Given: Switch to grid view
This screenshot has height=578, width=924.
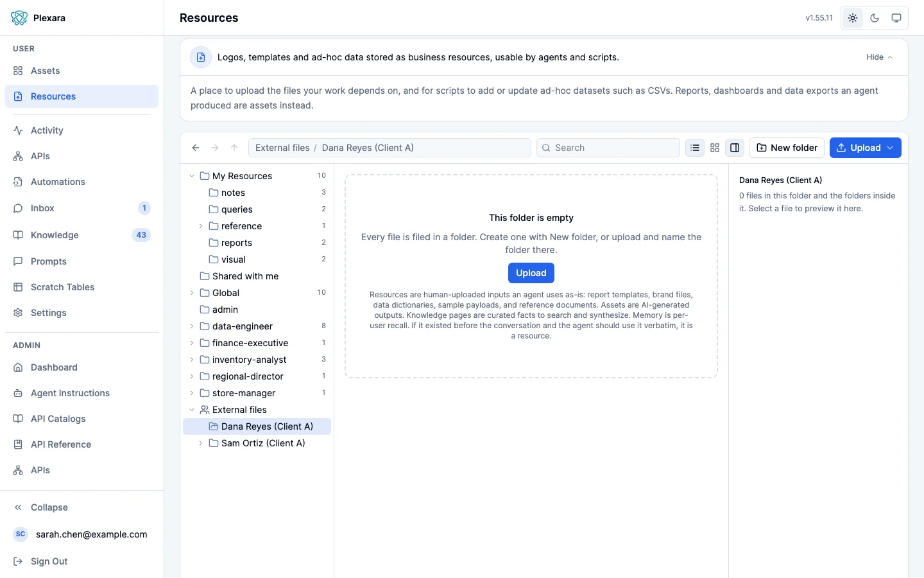Looking at the screenshot, I should point(715,148).
